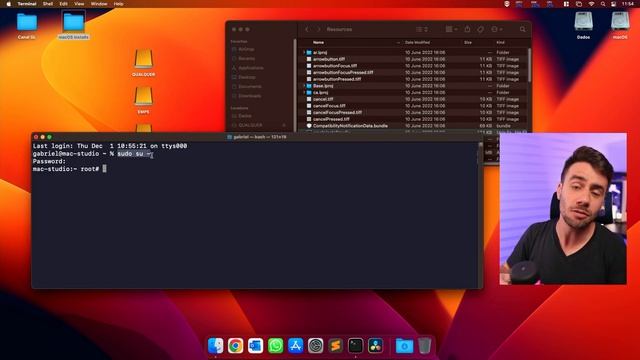Click the Tags icon in Finder toolbar
The width and height of the screenshot is (640, 360).
tap(480, 29)
